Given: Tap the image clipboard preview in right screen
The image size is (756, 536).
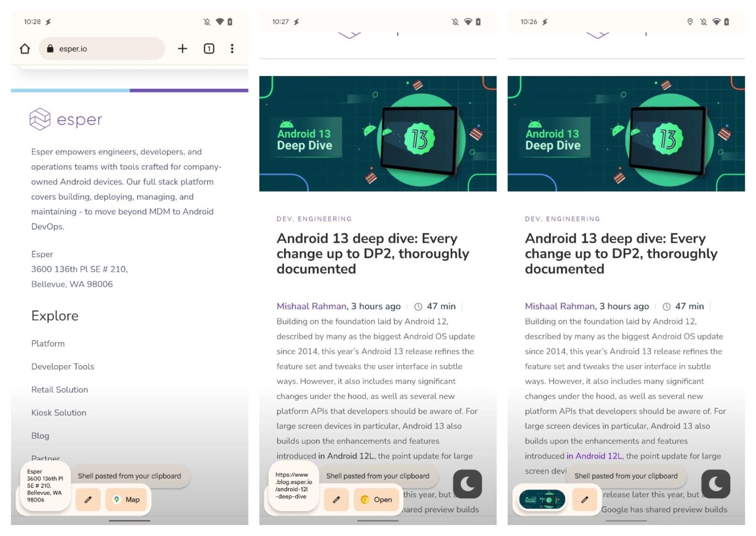Looking at the screenshot, I should coord(542,500).
